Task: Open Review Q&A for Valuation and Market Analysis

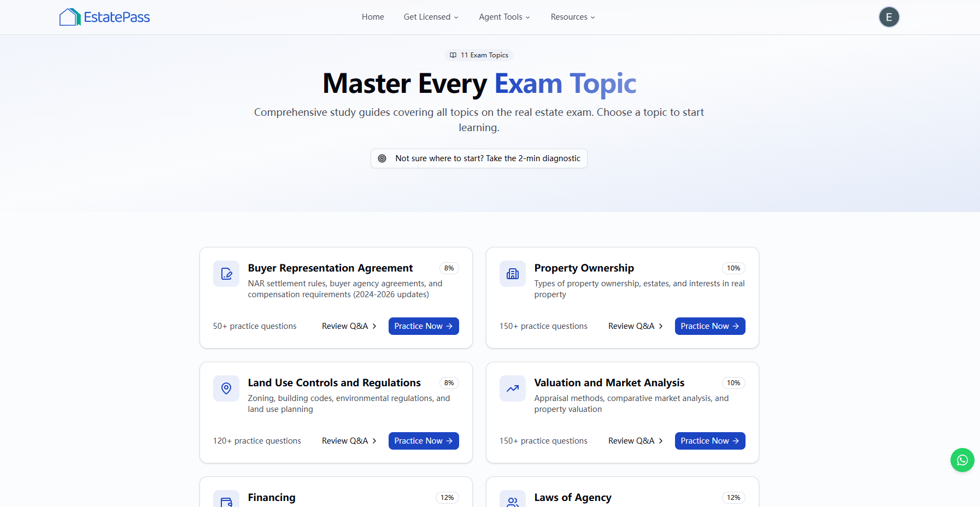Action: click(x=635, y=441)
